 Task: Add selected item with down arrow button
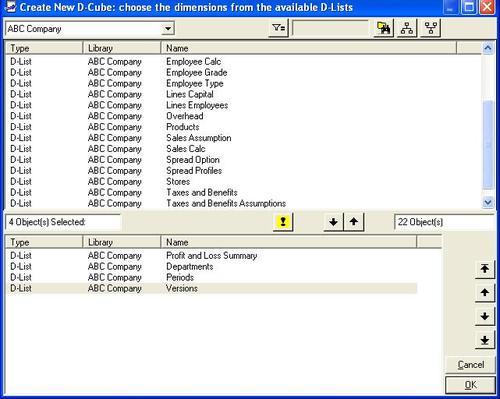click(x=333, y=222)
